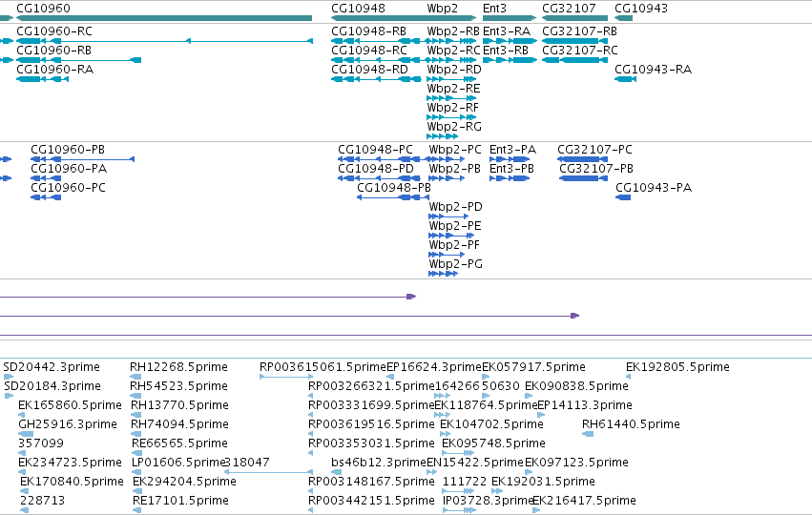
Task: Select EST RE17101.5prime
Action: click(180, 501)
